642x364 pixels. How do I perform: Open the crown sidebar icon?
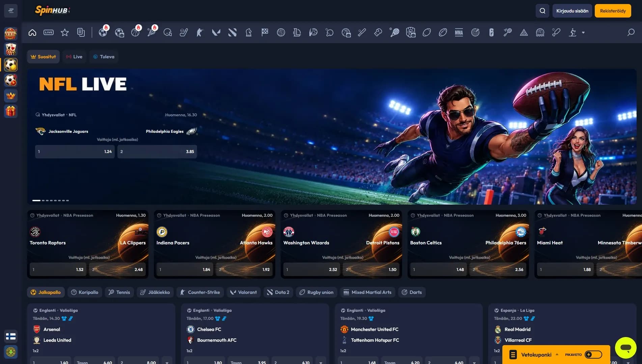11,96
